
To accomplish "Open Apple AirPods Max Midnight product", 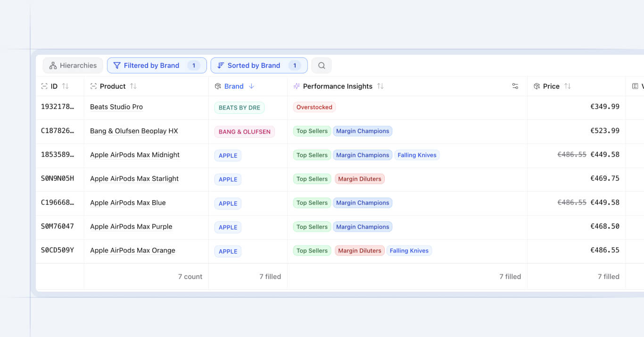I will 135,155.
